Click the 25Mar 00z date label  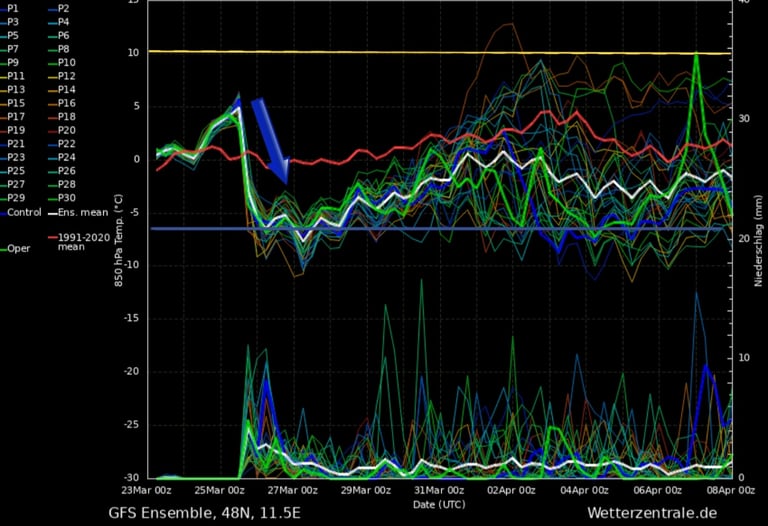click(219, 490)
